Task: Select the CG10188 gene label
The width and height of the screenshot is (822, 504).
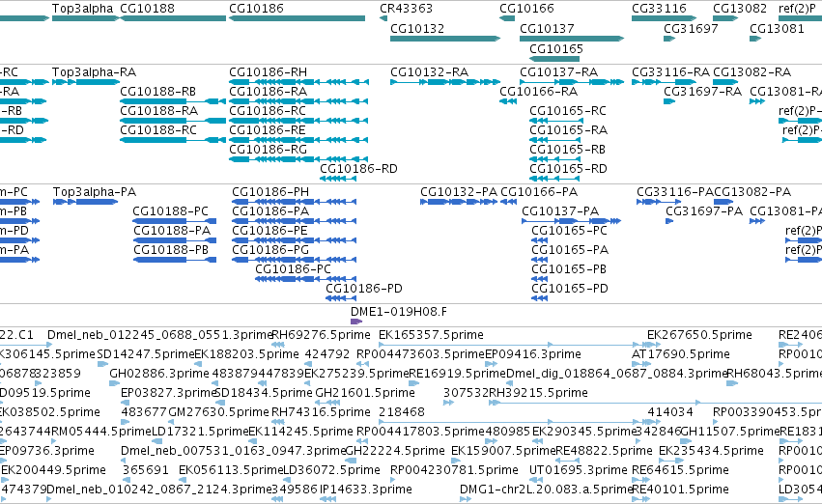Action: [x=148, y=9]
